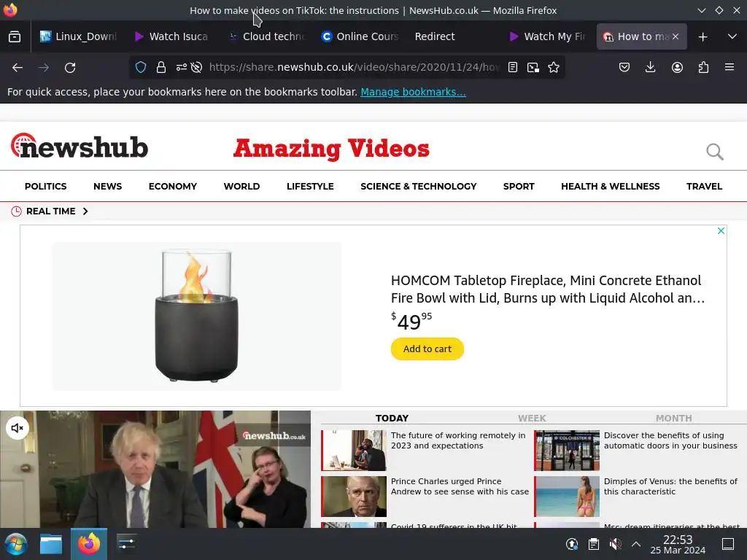Expand hidden system tray icons arrow
747x560 pixels.
tap(636, 544)
